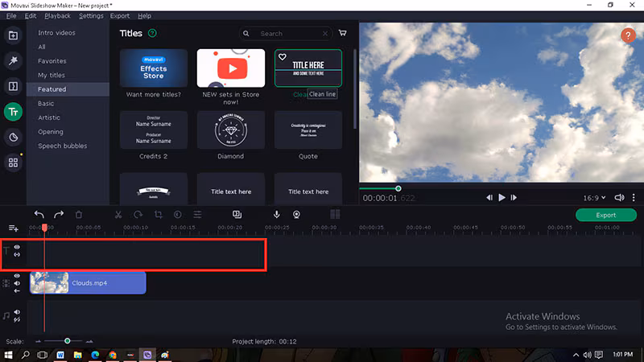Image resolution: width=644 pixels, height=362 pixels.
Task: Open the File import tab icon
Action: 13,35
